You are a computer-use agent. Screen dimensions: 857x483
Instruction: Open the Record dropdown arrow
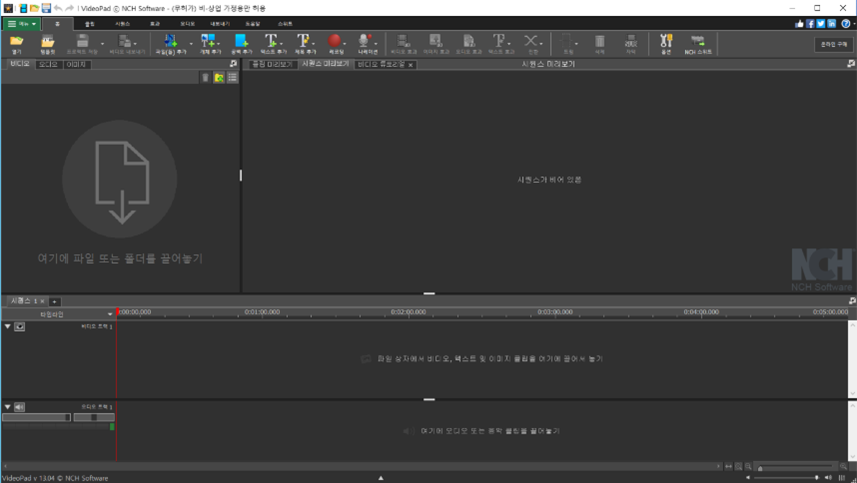pos(345,44)
